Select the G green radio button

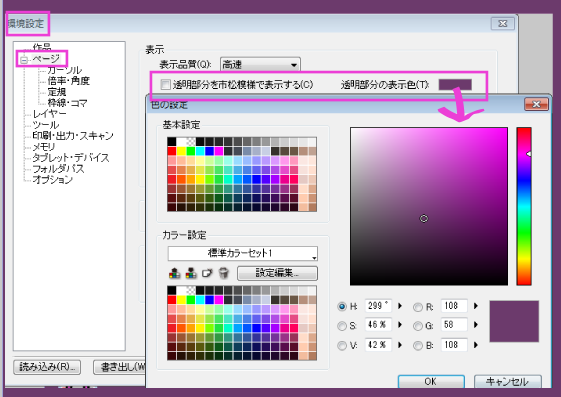pos(418,326)
